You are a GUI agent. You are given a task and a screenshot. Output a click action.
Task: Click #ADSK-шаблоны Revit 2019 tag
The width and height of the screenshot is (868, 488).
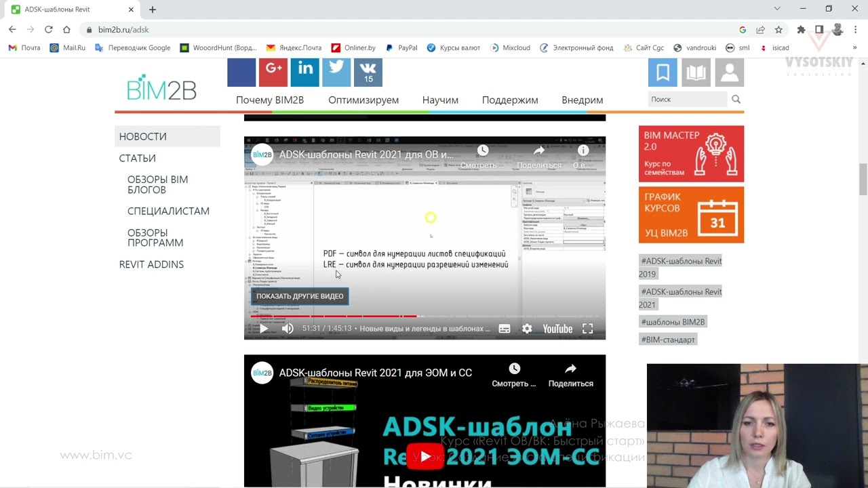click(x=680, y=267)
